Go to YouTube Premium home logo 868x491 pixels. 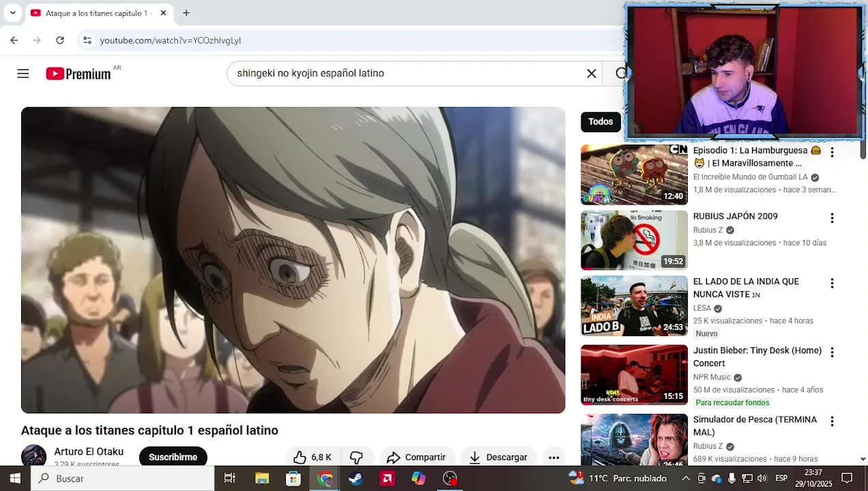pos(78,74)
